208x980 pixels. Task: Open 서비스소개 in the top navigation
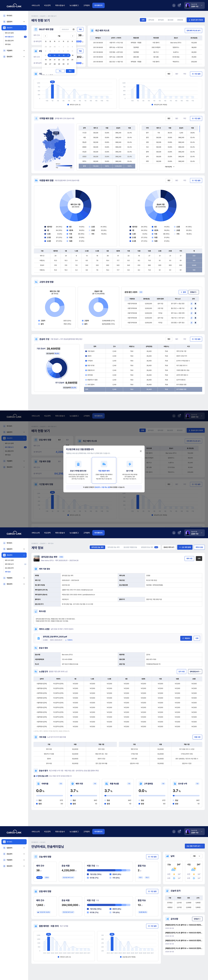click(x=35, y=5)
